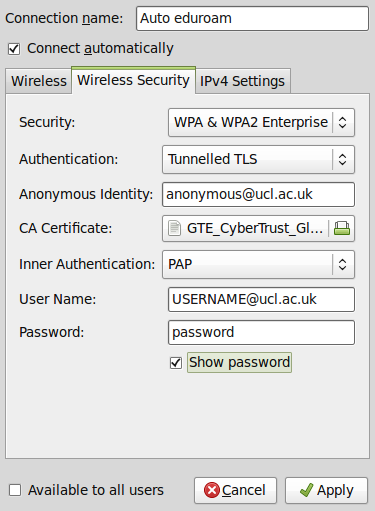Open the Security type dropdown

click(x=261, y=122)
